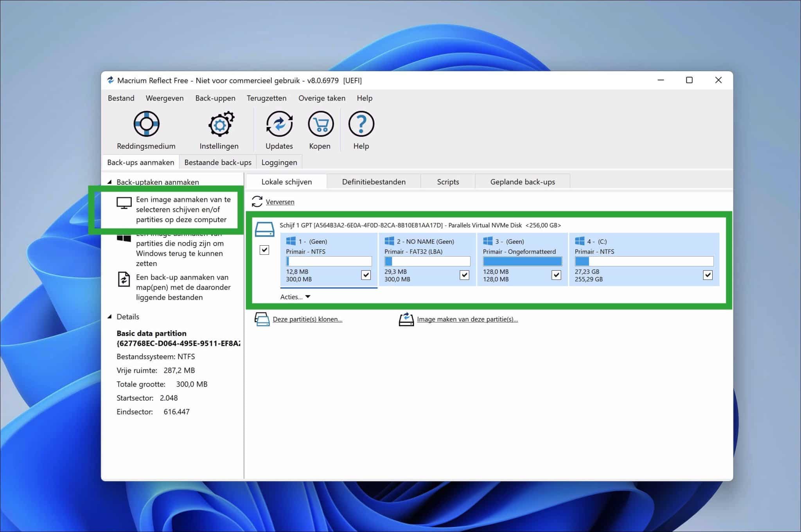Uncheck partition 2 'NO NAME' checkbox

click(464, 275)
